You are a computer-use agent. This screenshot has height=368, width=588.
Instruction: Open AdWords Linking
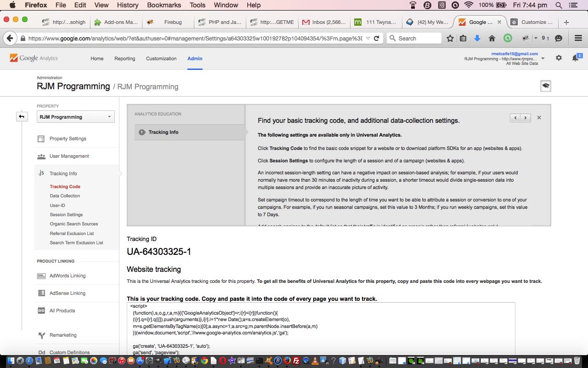(68, 276)
